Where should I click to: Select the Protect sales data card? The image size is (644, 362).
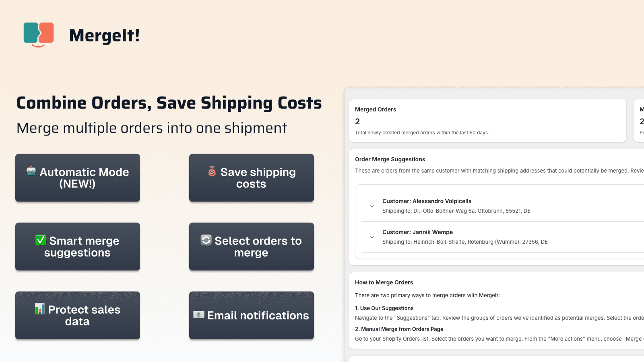(77, 315)
